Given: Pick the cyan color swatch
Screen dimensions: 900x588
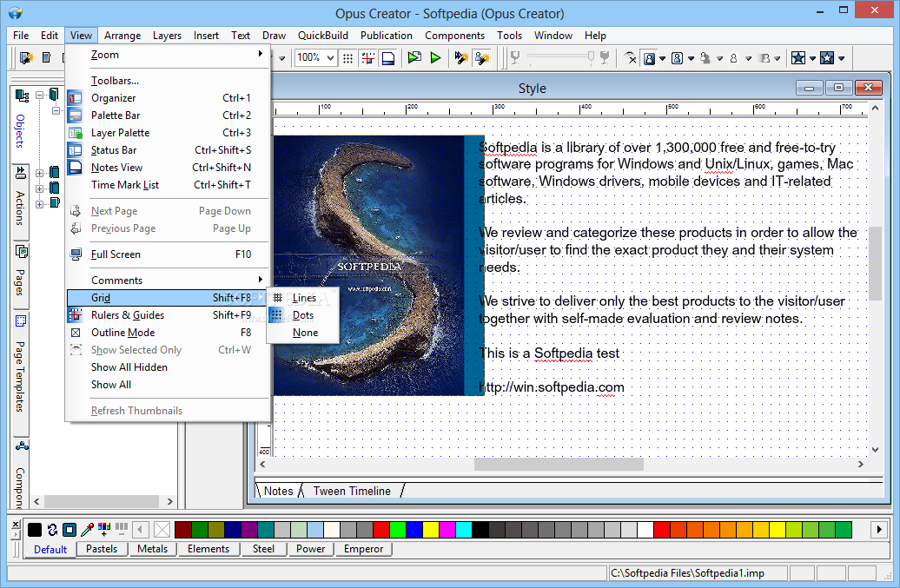Looking at the screenshot, I should tap(464, 530).
